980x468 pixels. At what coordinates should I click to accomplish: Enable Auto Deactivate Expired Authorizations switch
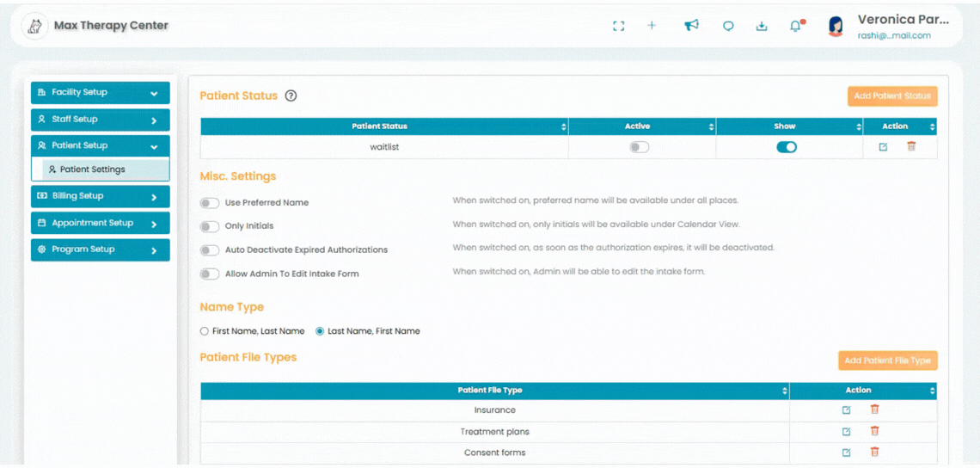(210, 249)
